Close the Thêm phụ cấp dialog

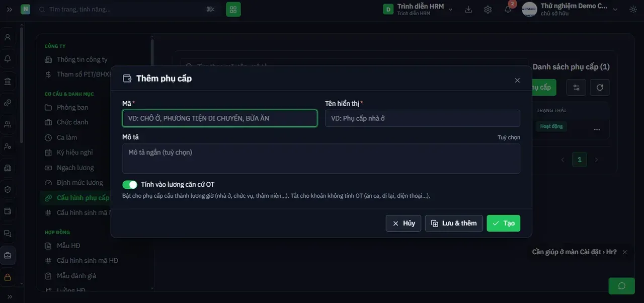pyautogui.click(x=517, y=81)
